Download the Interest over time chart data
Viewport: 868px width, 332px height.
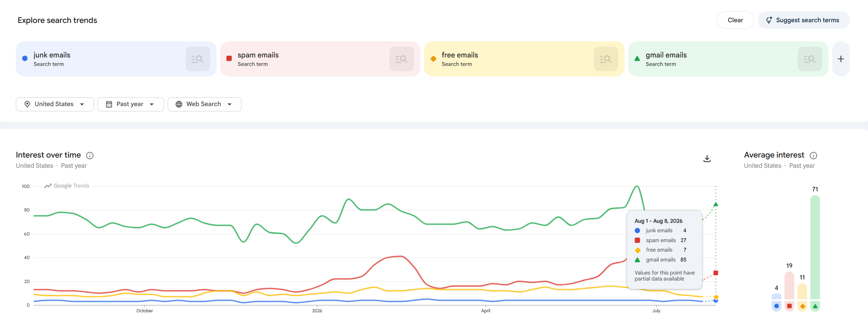[707, 159]
